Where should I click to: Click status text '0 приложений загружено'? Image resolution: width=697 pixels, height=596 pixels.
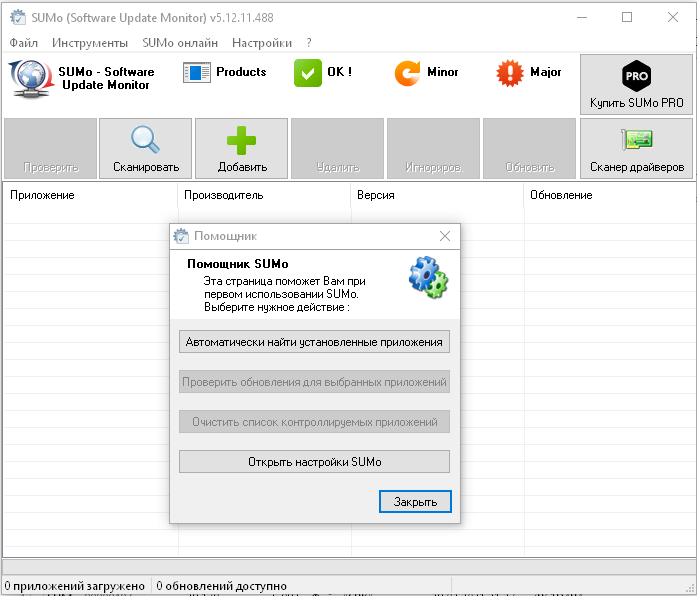(75, 586)
